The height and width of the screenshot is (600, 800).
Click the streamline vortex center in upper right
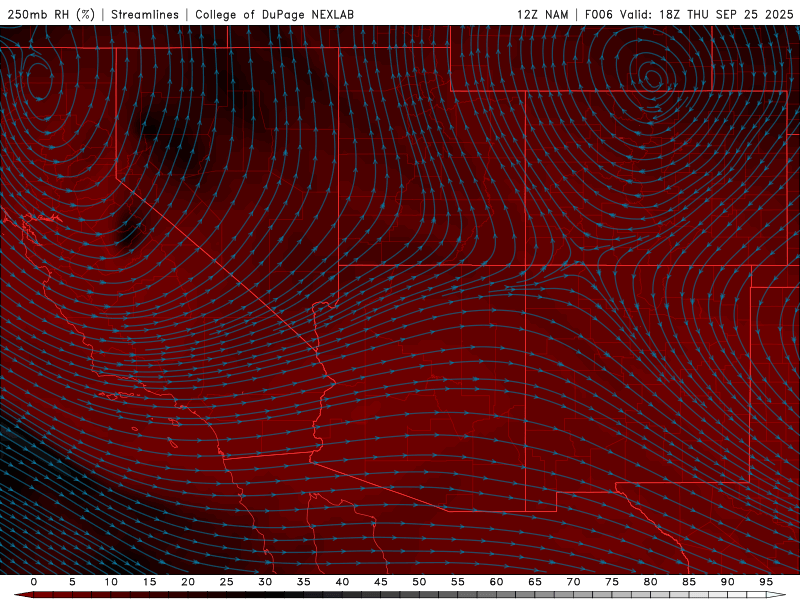click(654, 79)
